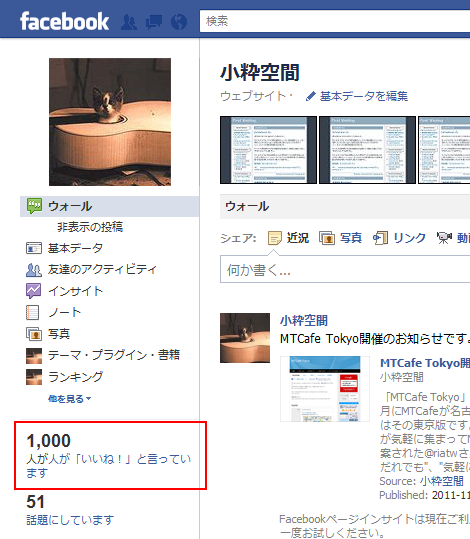Click the page title 小粋空間
The height and width of the screenshot is (539, 470).
(x=260, y=73)
